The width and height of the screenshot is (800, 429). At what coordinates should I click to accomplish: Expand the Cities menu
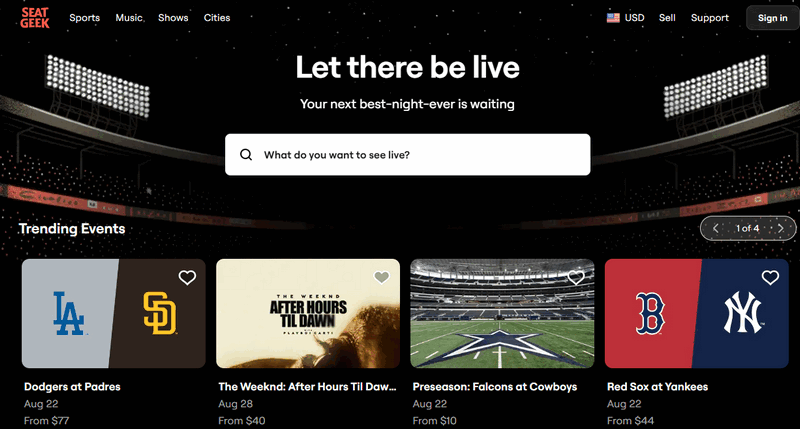pyautogui.click(x=217, y=18)
